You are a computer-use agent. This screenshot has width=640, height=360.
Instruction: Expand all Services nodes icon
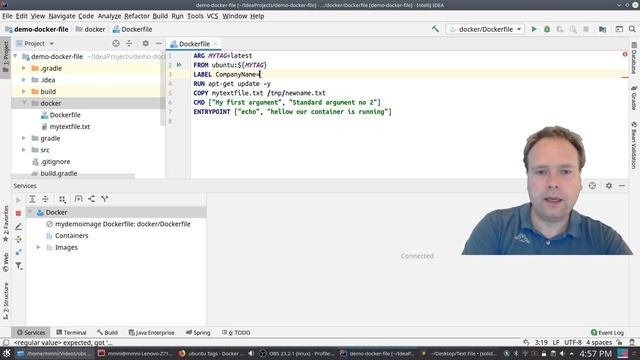[32, 199]
